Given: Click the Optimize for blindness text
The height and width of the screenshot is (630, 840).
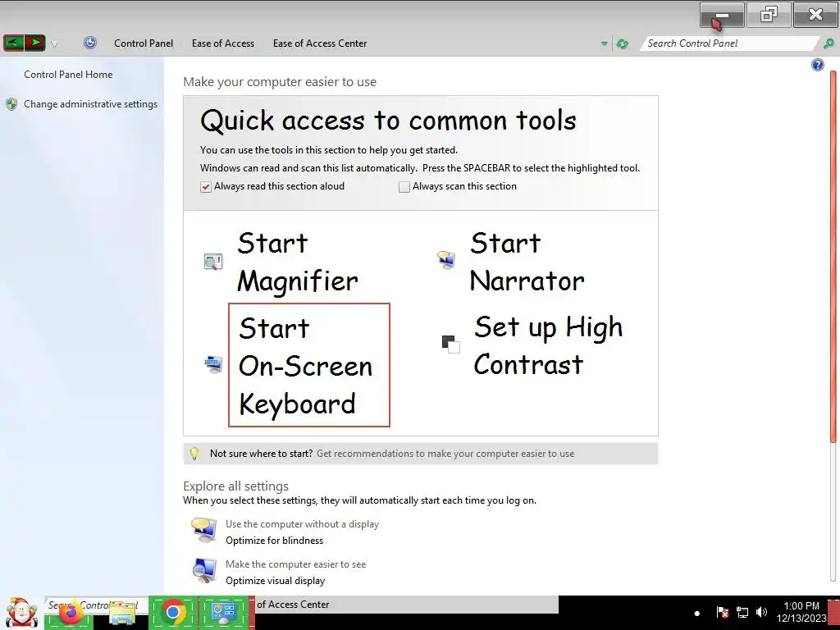Looking at the screenshot, I should [x=274, y=541].
